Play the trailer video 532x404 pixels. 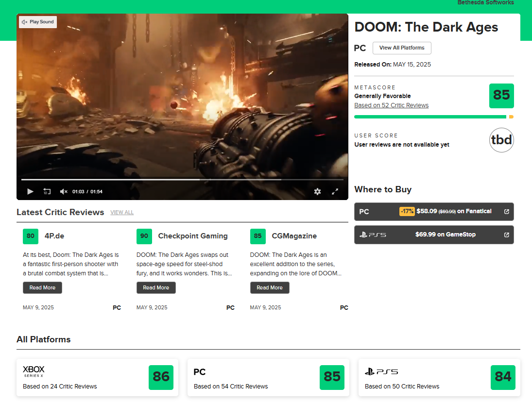click(30, 191)
